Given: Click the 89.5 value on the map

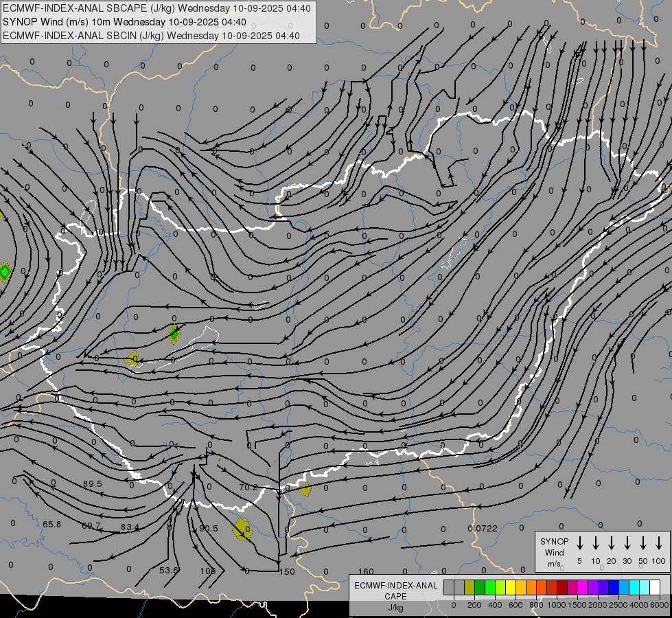Looking at the screenshot, I should 93,484.
